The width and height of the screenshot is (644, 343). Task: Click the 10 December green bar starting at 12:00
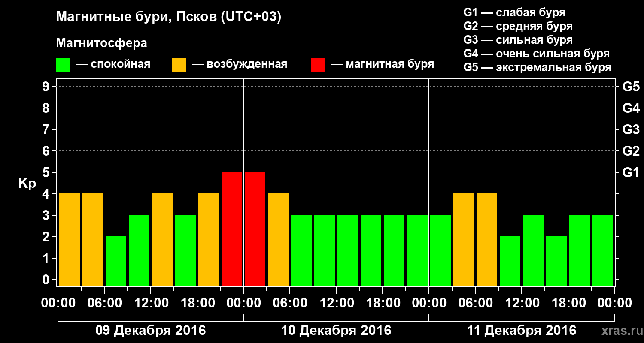click(x=348, y=251)
